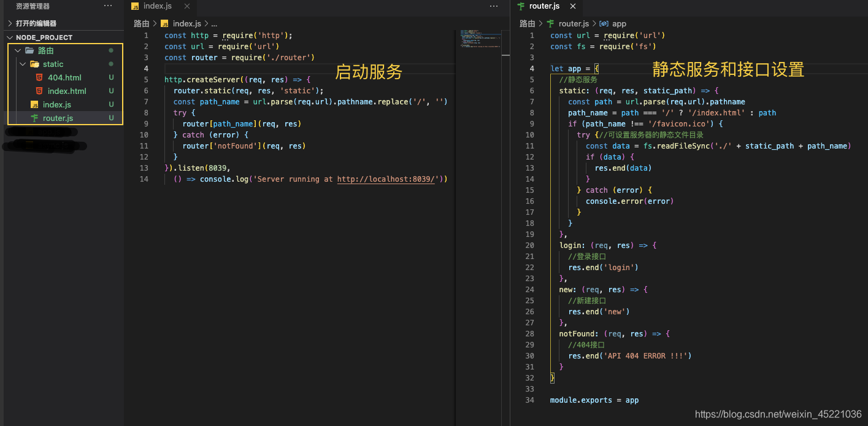Screen dimensions: 868x426
Task: Click line number 5 in index.js gutter
Action: tap(146, 80)
